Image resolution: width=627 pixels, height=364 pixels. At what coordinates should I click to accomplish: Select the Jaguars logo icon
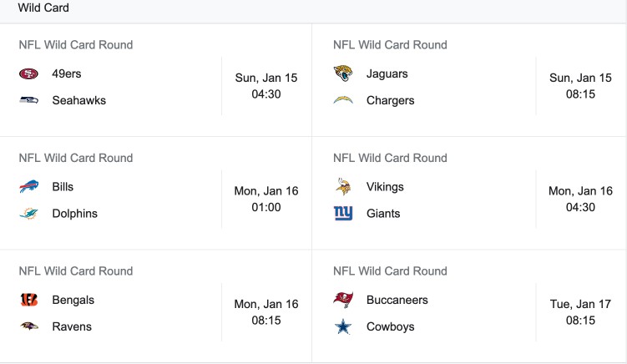(343, 73)
